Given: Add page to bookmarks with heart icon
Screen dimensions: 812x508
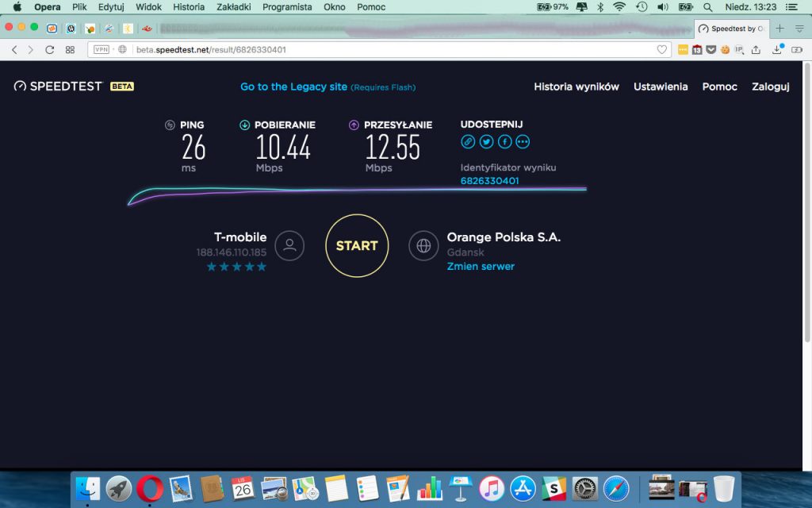Looking at the screenshot, I should coord(662,50).
